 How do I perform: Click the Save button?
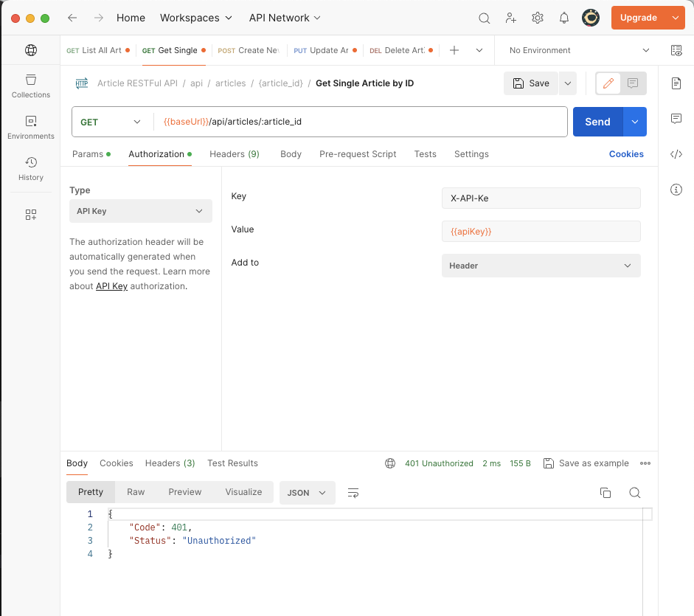pyautogui.click(x=531, y=83)
